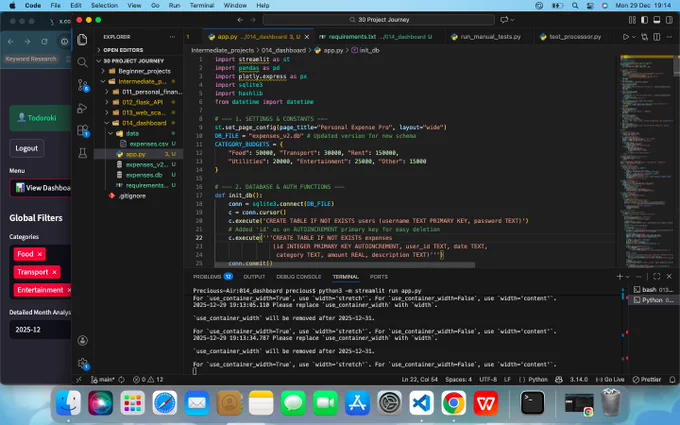Open the Manage gear menu
The height and width of the screenshot is (425, 680).
click(x=82, y=363)
